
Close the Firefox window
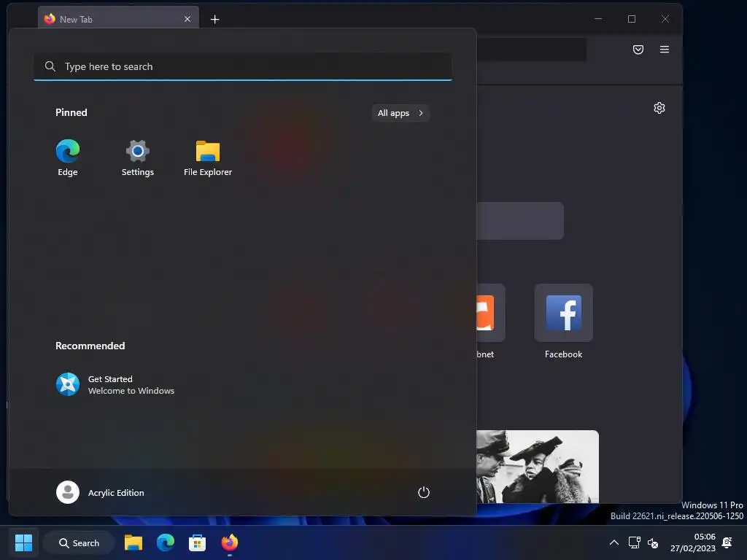click(665, 19)
